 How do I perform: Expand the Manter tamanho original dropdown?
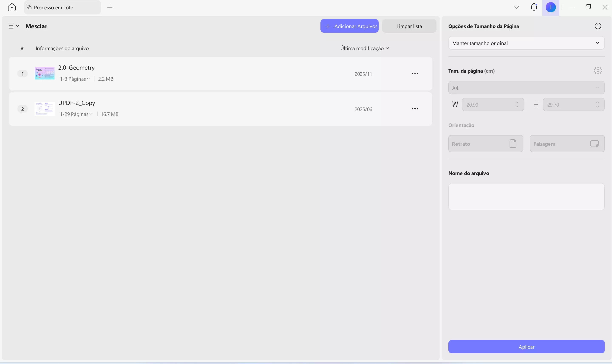click(526, 43)
